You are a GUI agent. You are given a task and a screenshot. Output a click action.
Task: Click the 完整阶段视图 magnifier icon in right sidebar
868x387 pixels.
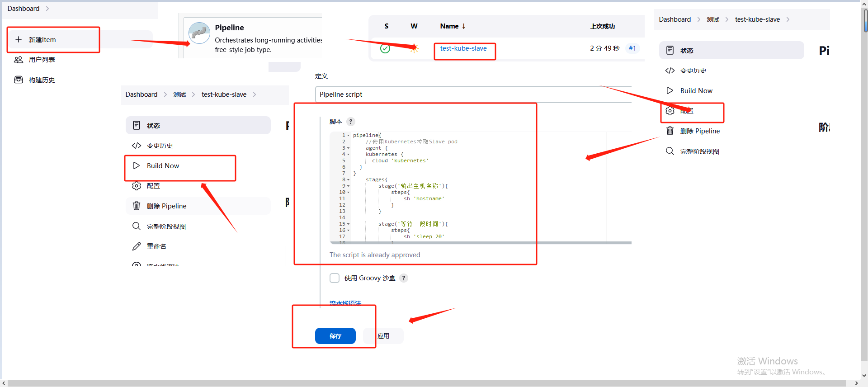tap(670, 151)
